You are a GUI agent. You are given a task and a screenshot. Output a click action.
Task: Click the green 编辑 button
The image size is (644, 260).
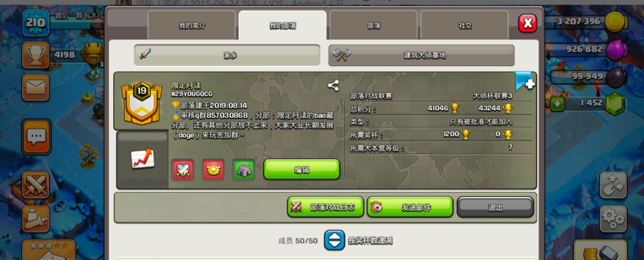(x=302, y=170)
